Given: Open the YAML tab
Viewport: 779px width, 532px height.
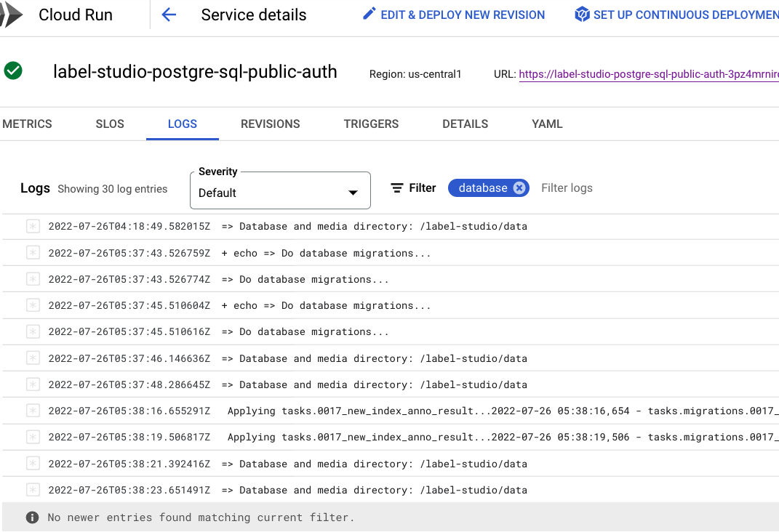Looking at the screenshot, I should click(x=547, y=124).
